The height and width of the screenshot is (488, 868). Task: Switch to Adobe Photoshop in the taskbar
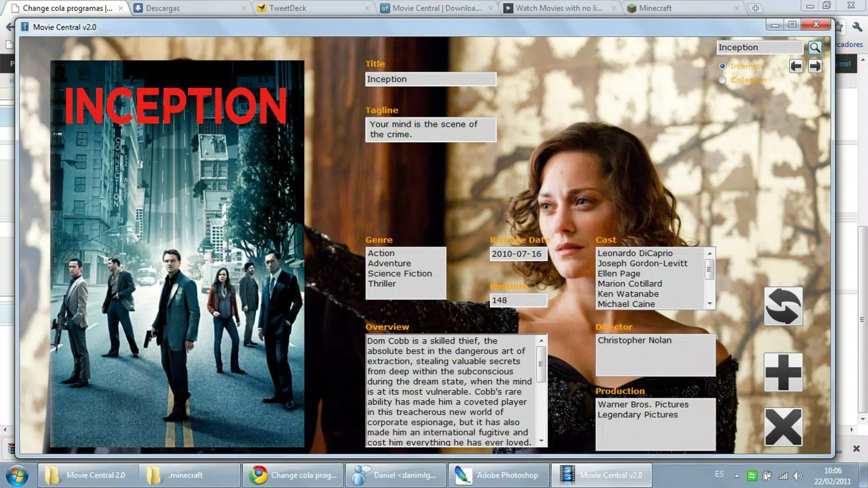pyautogui.click(x=498, y=475)
